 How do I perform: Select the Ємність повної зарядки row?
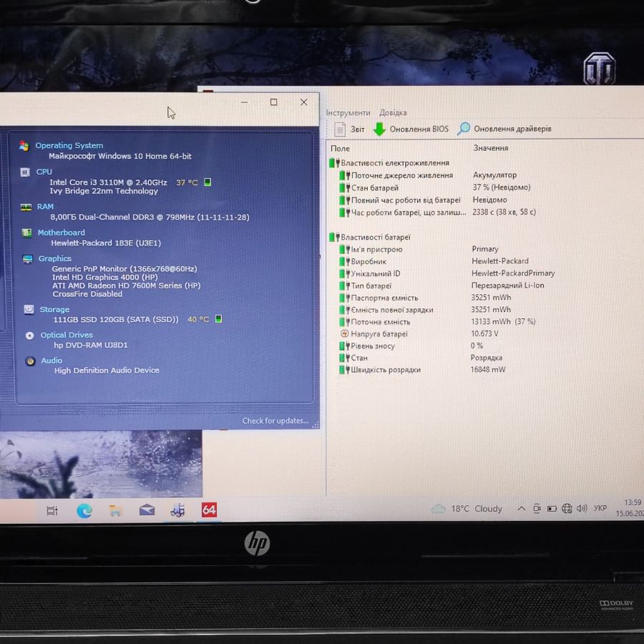point(425,310)
